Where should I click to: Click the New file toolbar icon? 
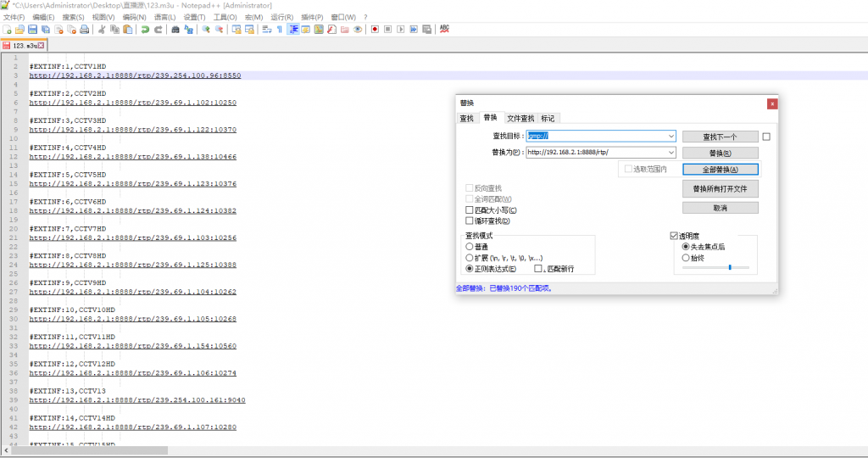point(7,30)
